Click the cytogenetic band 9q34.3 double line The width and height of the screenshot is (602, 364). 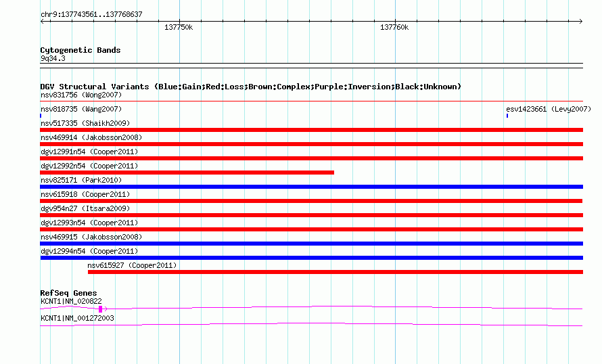[311, 66]
